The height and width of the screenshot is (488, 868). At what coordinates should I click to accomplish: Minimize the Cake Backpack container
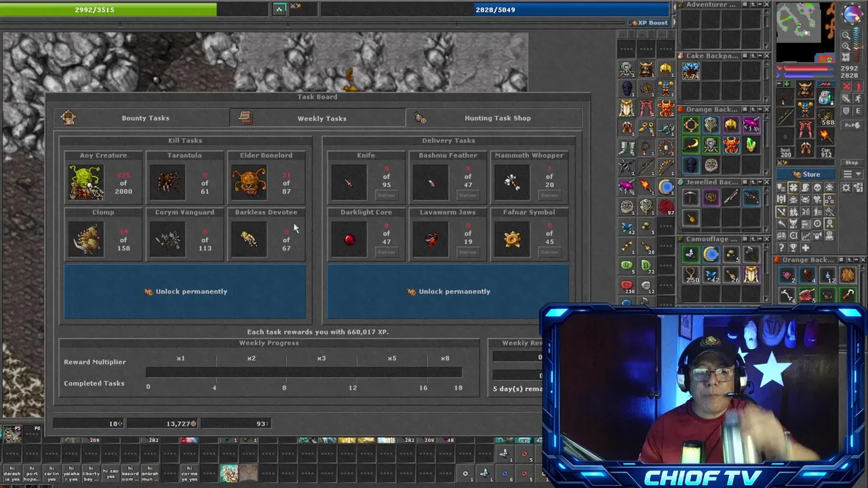[760, 56]
